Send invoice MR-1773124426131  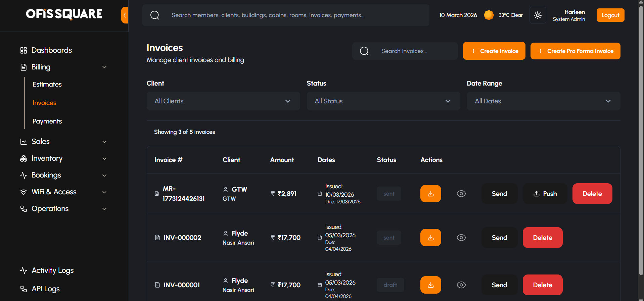pos(500,194)
